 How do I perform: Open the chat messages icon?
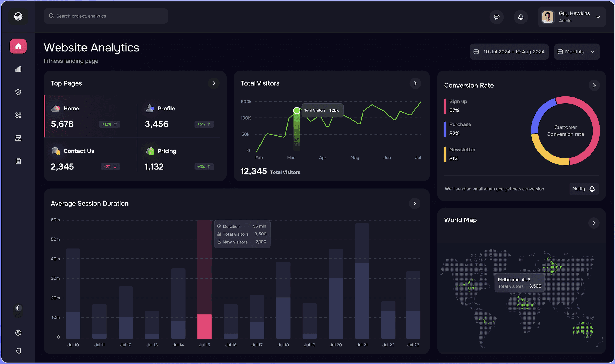[496, 17]
